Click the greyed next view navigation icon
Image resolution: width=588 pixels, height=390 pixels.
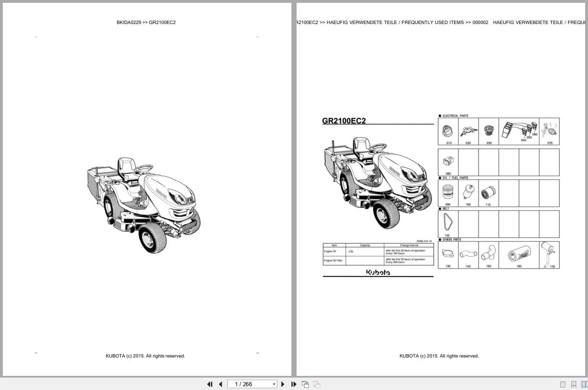tap(316, 384)
